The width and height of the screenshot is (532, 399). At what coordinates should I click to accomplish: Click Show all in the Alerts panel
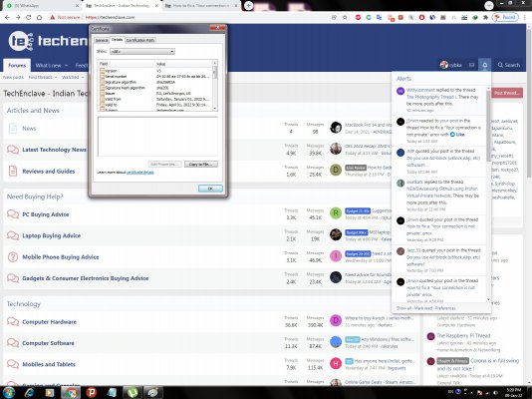pos(403,308)
